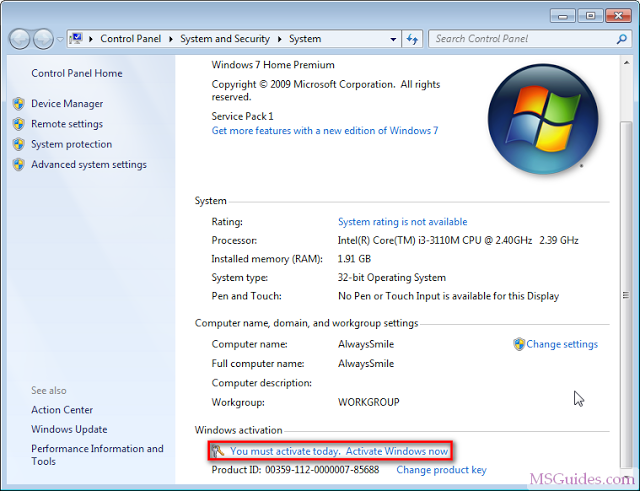Image resolution: width=640 pixels, height=491 pixels.
Task: Click the activation key icon
Action: [218, 451]
